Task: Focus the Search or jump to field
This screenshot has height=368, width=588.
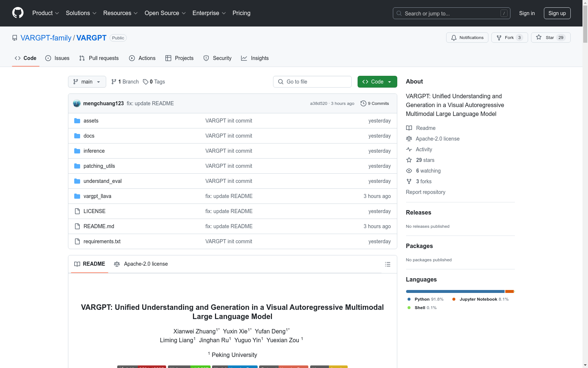Action: point(452,13)
